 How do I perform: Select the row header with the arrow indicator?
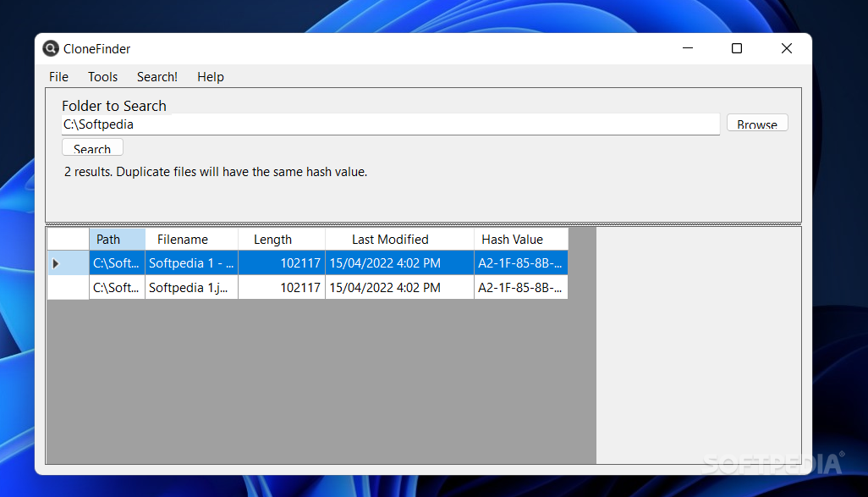[68, 263]
